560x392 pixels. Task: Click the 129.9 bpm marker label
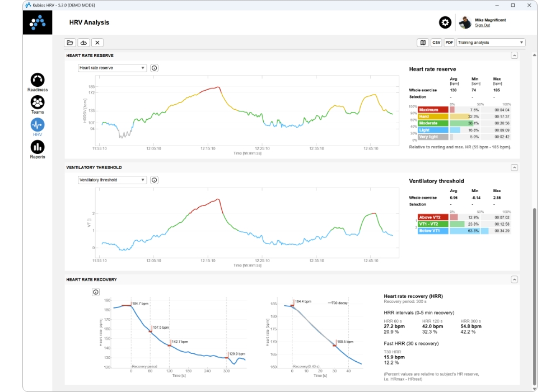tap(237, 354)
